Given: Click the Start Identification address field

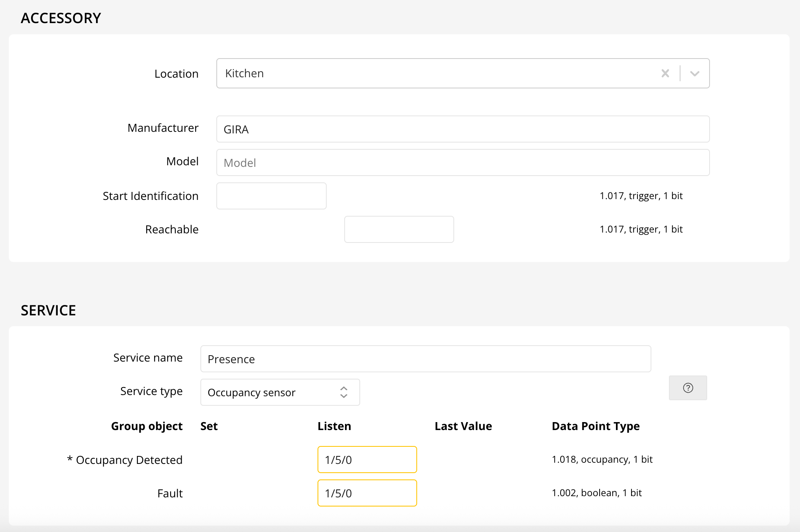Looking at the screenshot, I should (271, 196).
